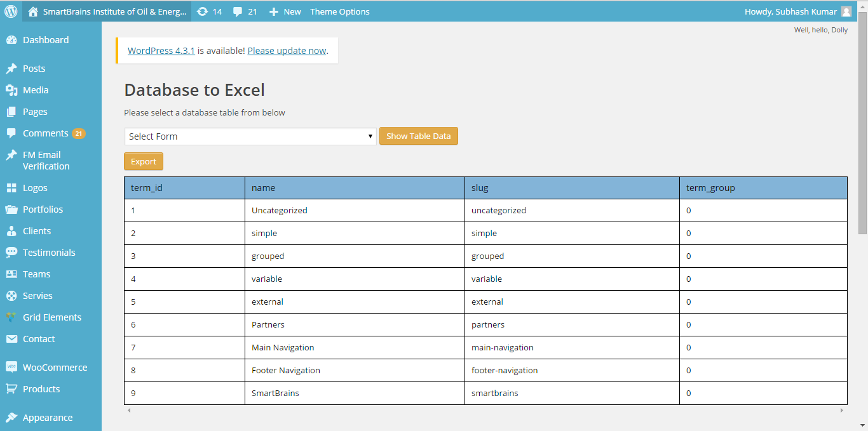
Task: Click the WooCommerce icon in sidebar
Action: (11, 368)
